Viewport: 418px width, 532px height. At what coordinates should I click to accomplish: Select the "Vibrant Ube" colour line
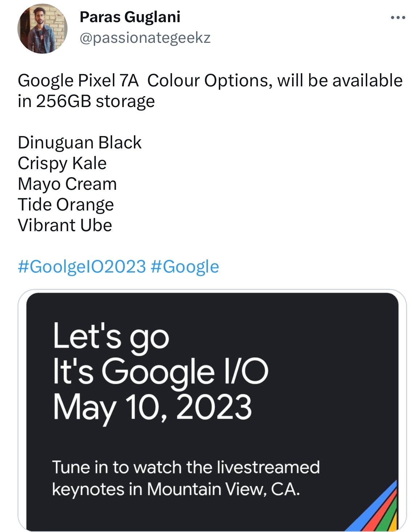click(x=65, y=225)
